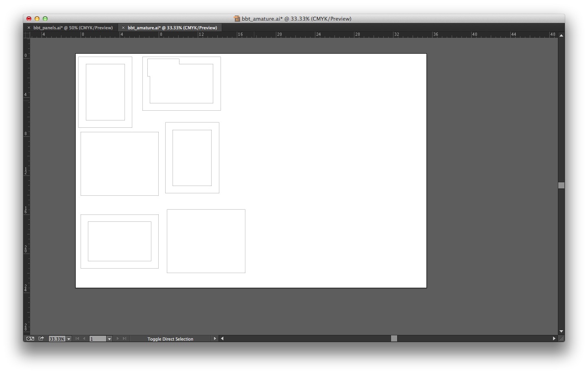Viewport: 588px width, 374px height.
Task: Go to the last artboard
Action: coord(125,339)
